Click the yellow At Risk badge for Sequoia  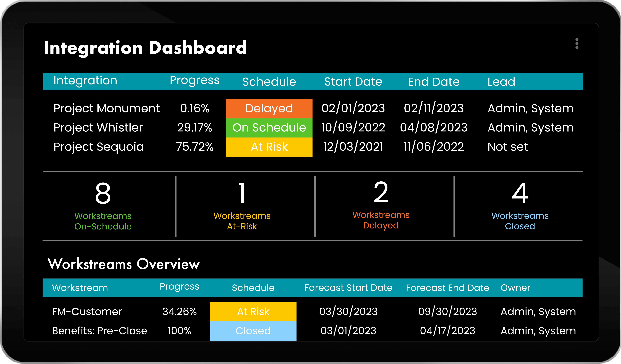[269, 147]
